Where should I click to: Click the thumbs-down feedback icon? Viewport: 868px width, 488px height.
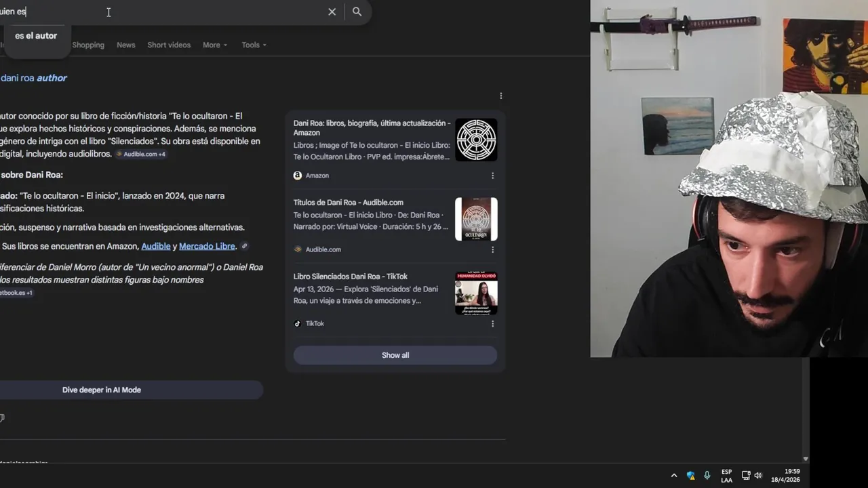coord(2,418)
